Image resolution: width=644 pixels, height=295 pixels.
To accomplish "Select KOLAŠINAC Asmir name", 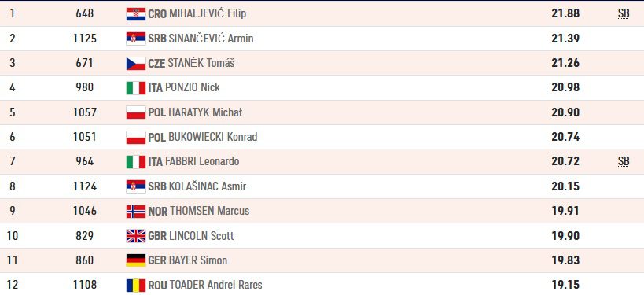I will click(208, 186).
